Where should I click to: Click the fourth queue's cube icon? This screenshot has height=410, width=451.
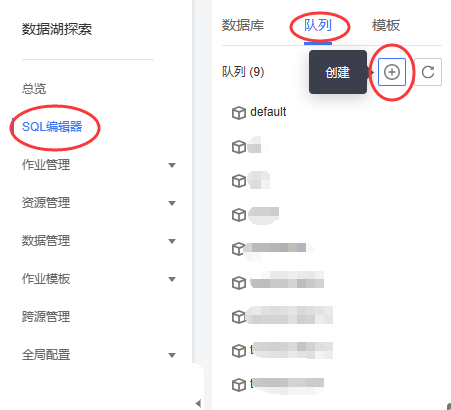click(239, 215)
